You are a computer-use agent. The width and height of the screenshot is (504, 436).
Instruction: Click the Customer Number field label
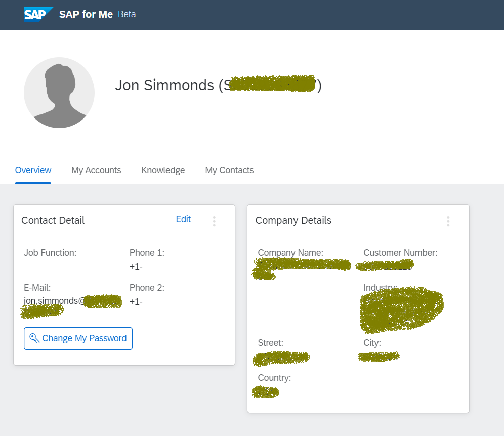[400, 253]
